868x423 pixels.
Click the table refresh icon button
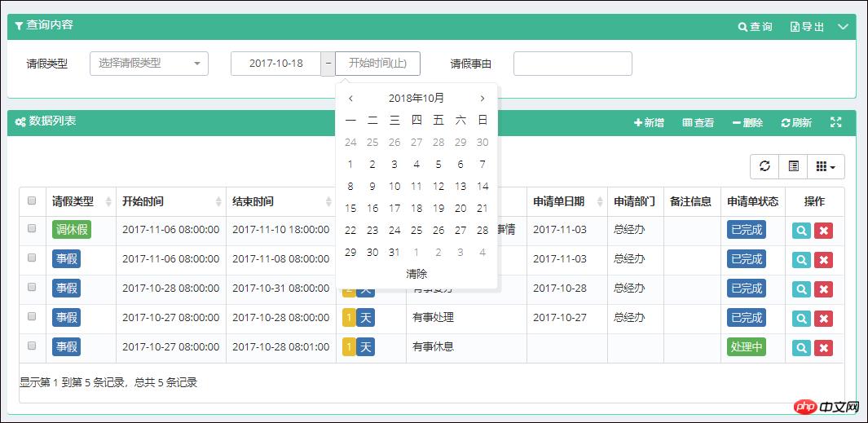coord(764,166)
